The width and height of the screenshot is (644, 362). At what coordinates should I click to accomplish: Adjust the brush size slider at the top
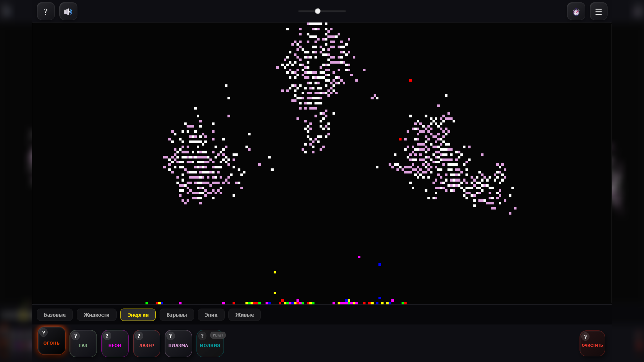317,11
